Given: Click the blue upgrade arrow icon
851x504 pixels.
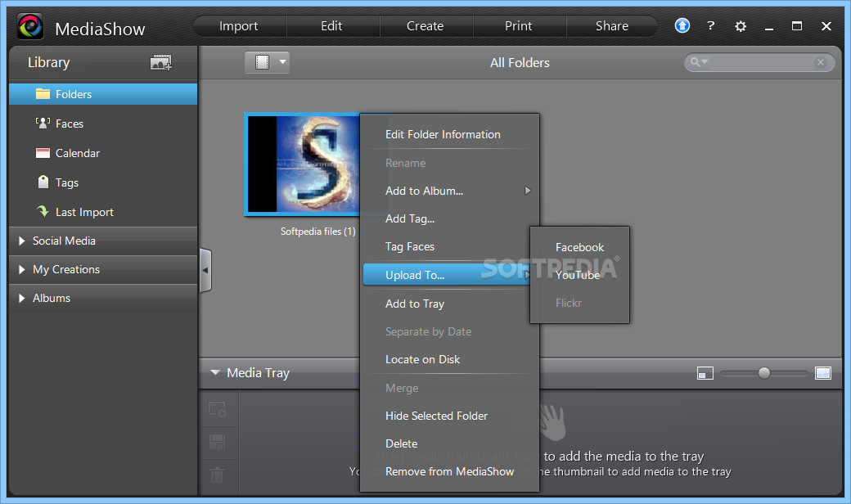Looking at the screenshot, I should (682, 25).
